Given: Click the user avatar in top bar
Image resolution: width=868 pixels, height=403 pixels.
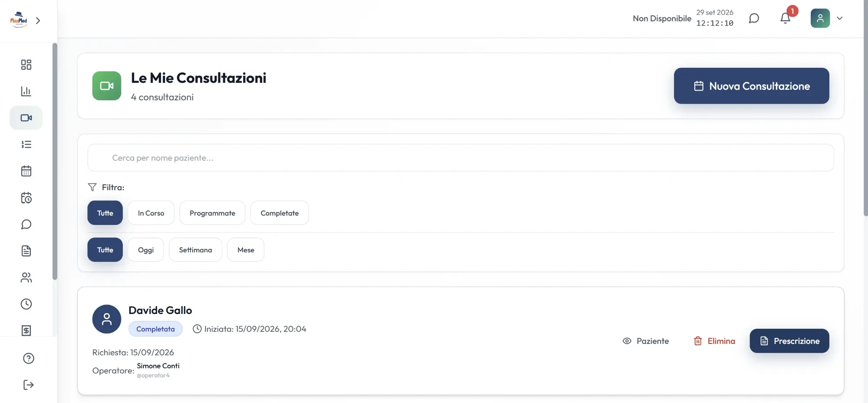Looking at the screenshot, I should pos(820,18).
